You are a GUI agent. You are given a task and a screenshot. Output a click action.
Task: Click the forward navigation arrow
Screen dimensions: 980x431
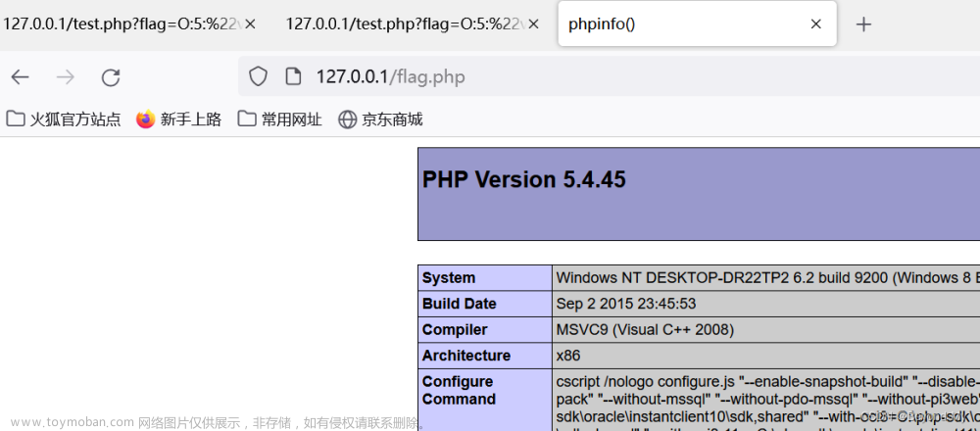65,77
